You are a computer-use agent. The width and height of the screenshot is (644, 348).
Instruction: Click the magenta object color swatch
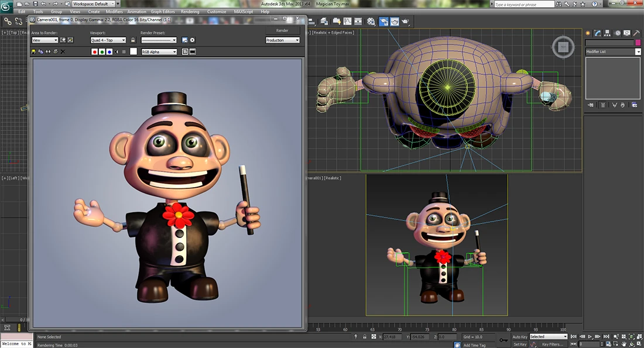tap(638, 43)
